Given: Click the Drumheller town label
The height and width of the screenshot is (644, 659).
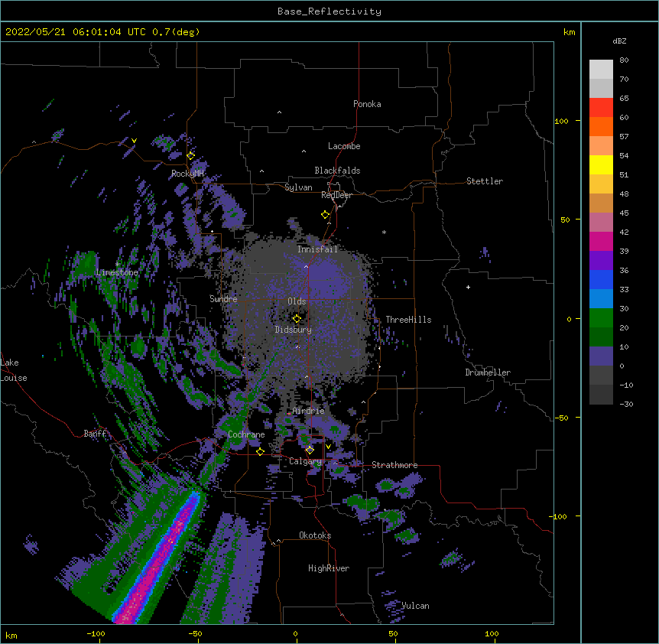Looking at the screenshot, I should click(x=488, y=372).
